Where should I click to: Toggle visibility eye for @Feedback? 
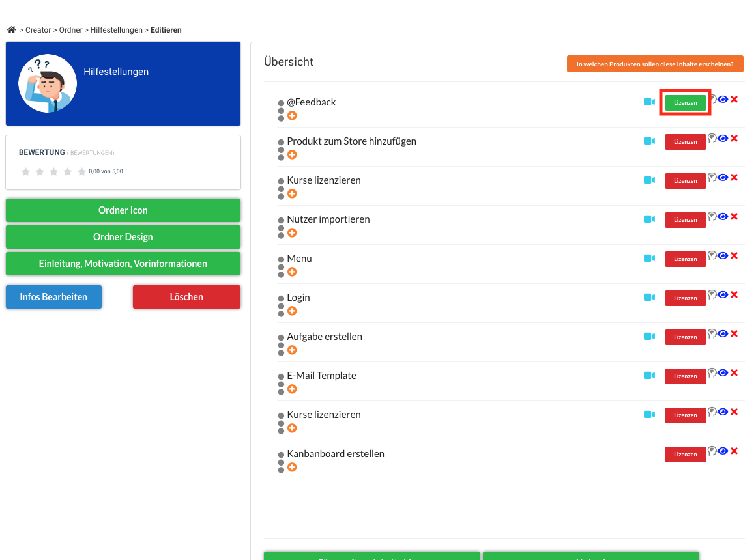click(x=723, y=99)
